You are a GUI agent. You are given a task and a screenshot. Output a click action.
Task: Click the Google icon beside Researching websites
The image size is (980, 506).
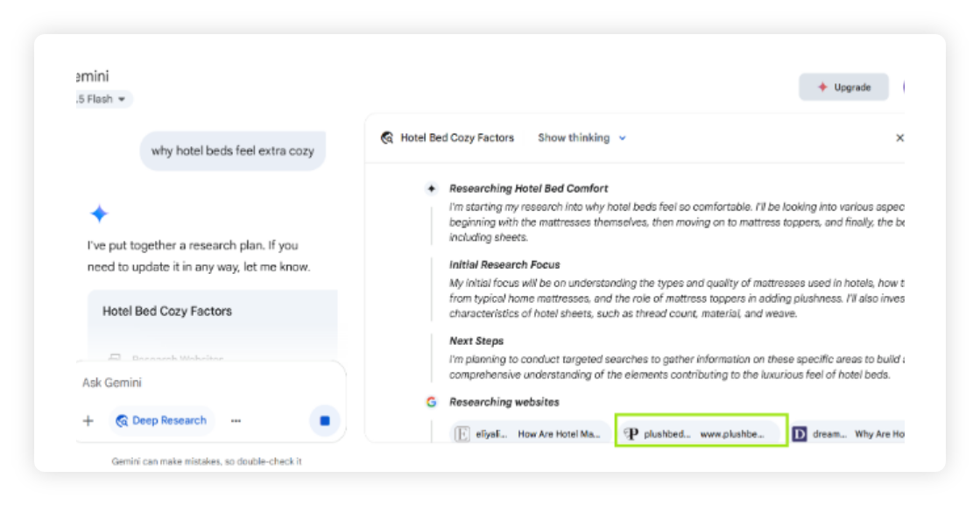click(x=431, y=402)
